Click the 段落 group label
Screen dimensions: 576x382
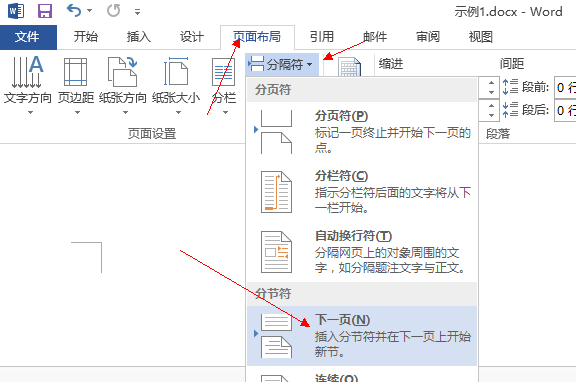pos(498,133)
